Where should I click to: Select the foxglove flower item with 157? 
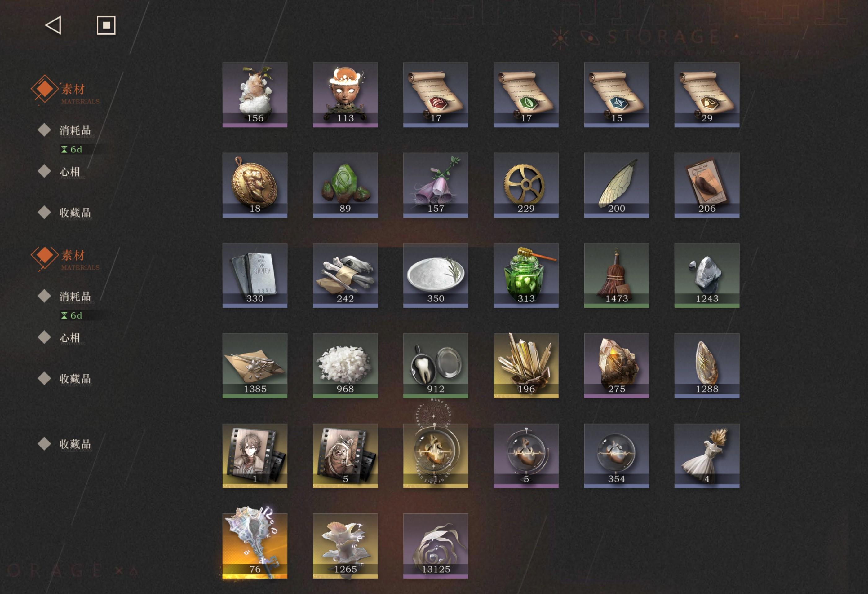coord(436,185)
